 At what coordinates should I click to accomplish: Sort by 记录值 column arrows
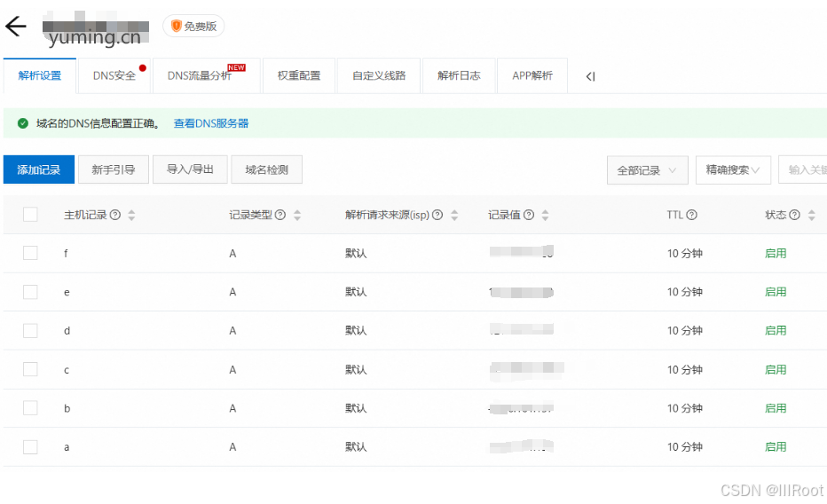[546, 215]
